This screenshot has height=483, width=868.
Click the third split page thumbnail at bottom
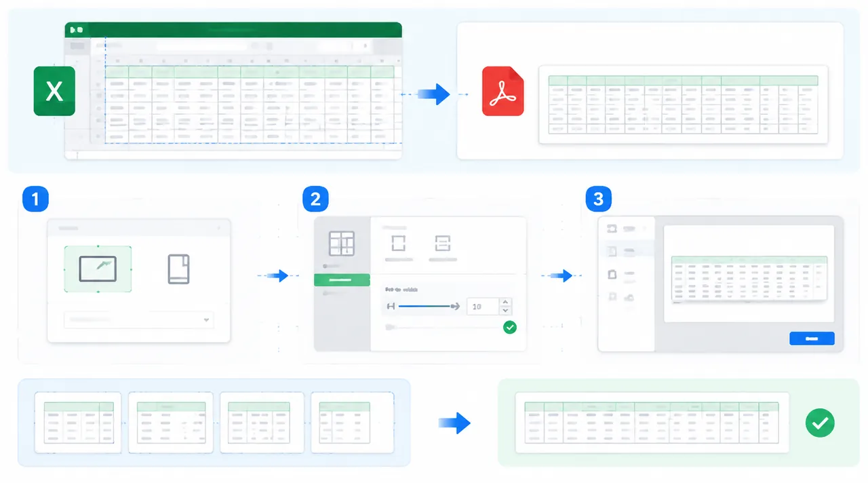click(x=262, y=422)
